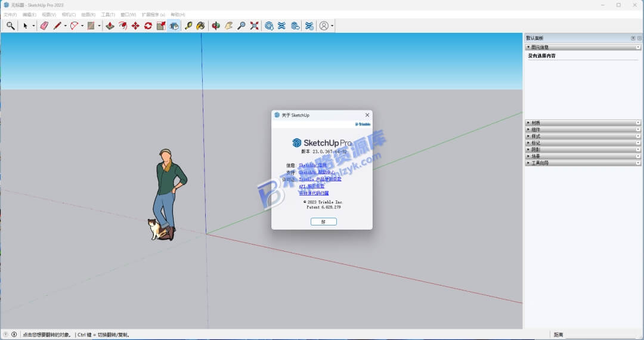Choose the Pan hand tool
The height and width of the screenshot is (340, 644).
tap(229, 26)
